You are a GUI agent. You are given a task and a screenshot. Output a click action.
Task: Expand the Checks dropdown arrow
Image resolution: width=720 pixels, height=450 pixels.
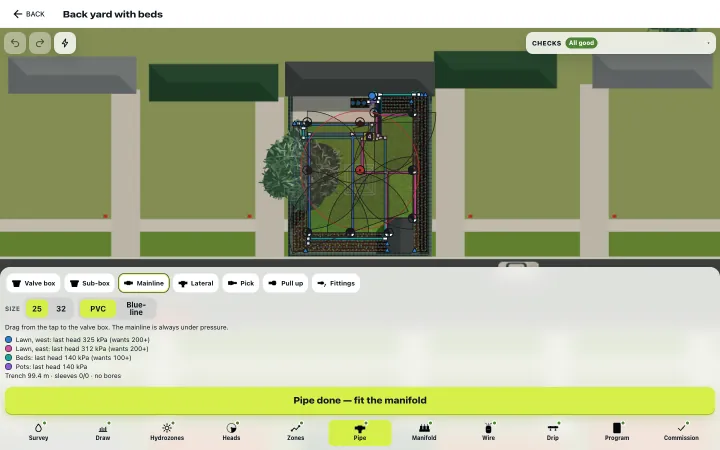click(x=708, y=43)
